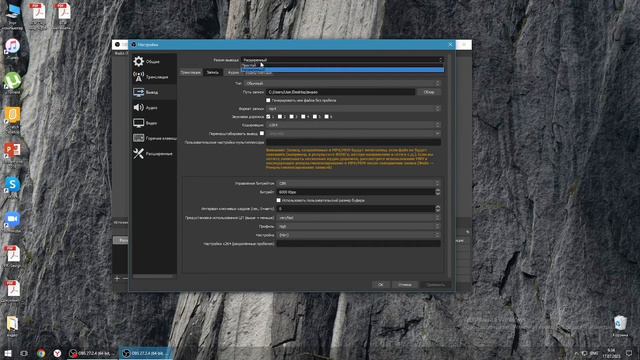Open the uTorrent desktop shortcut
The image size is (640, 360).
tap(12, 82)
